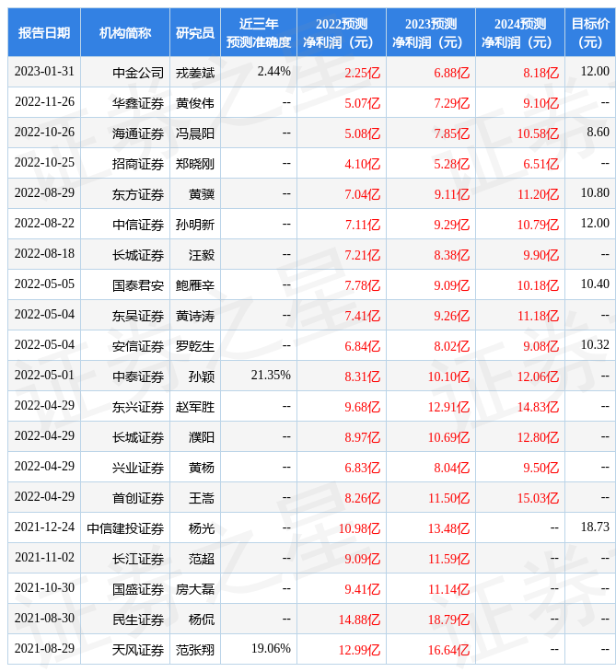Select the date cell 2021-12-24
The width and height of the screenshot is (616, 672).
44,527
